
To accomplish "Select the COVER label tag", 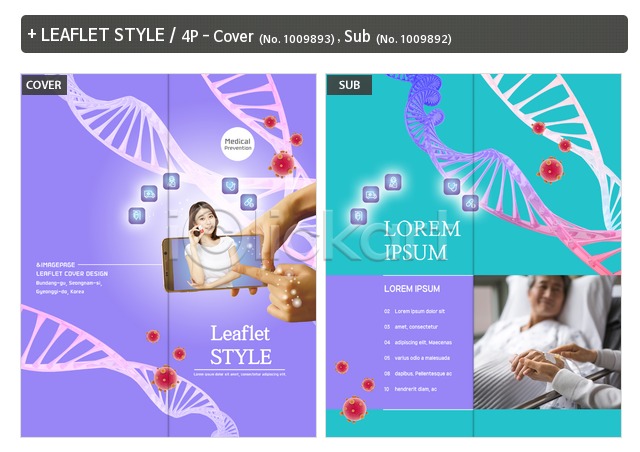I will click(x=44, y=85).
